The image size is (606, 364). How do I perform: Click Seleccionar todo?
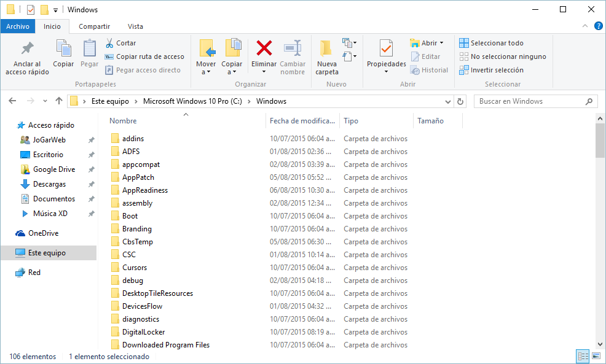click(x=491, y=43)
